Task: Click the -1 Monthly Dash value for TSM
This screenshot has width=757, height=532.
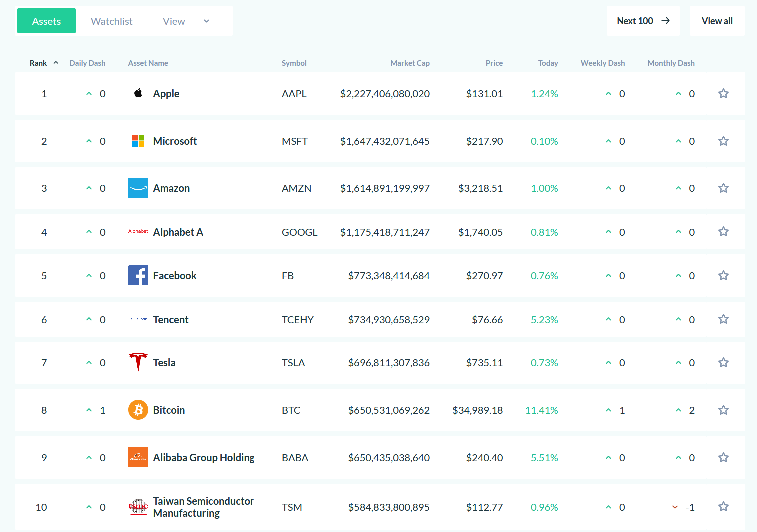Action: click(x=690, y=507)
